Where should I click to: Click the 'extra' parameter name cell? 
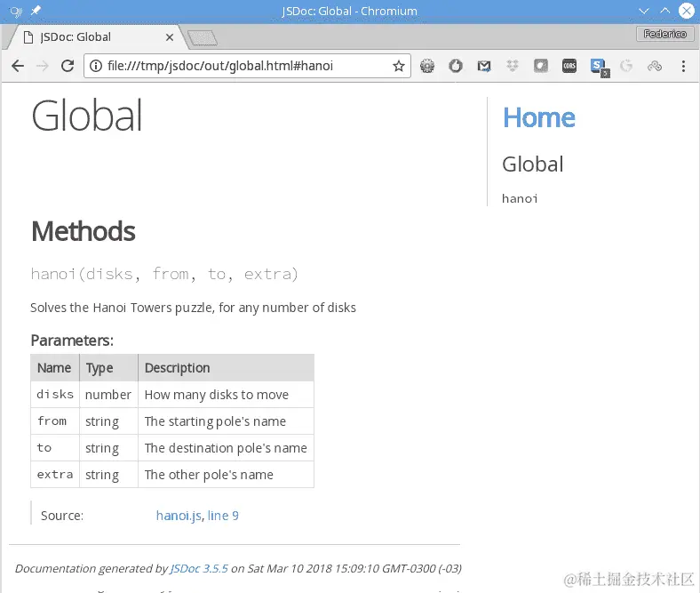(x=55, y=474)
